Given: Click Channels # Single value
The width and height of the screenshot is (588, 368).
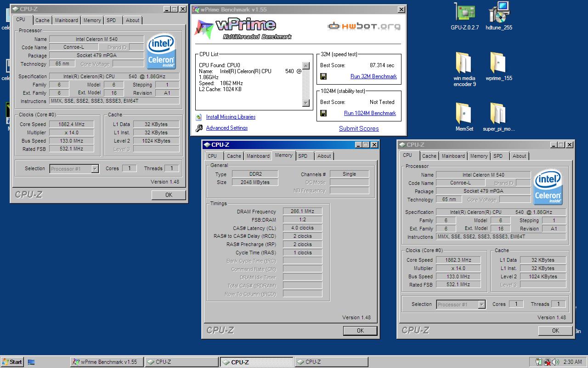Looking at the screenshot, I should click(349, 174).
